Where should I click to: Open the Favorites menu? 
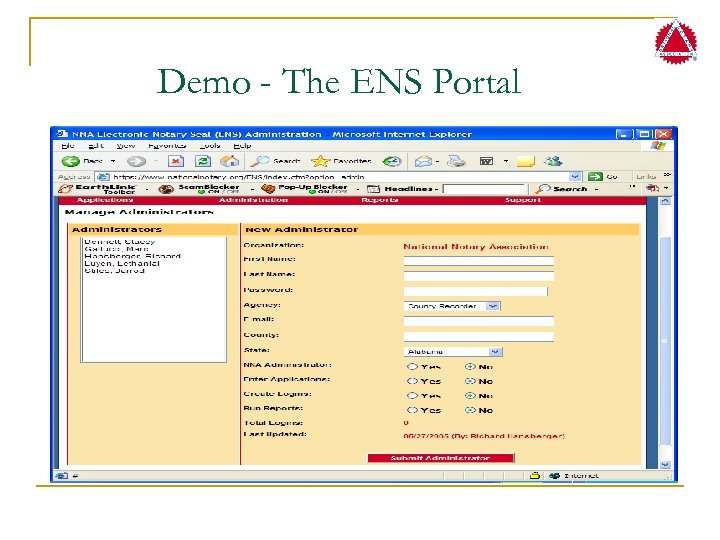[x=167, y=146]
